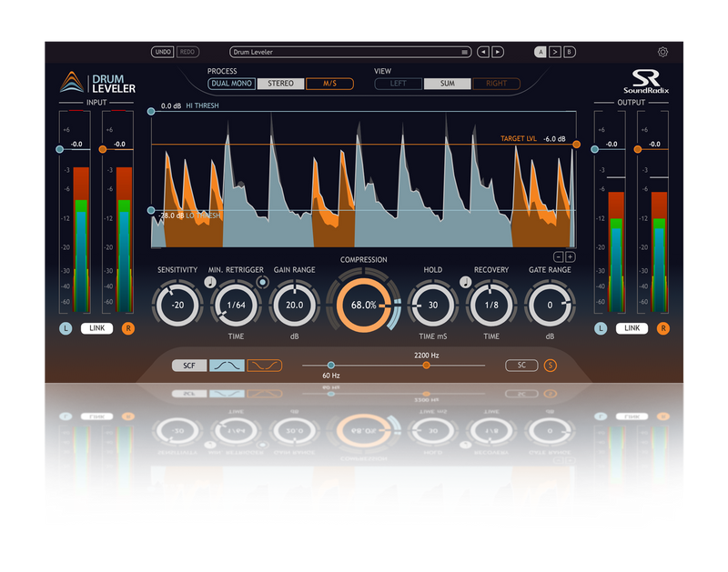Click the output R channel button
The height and width of the screenshot is (572, 728).
click(663, 328)
